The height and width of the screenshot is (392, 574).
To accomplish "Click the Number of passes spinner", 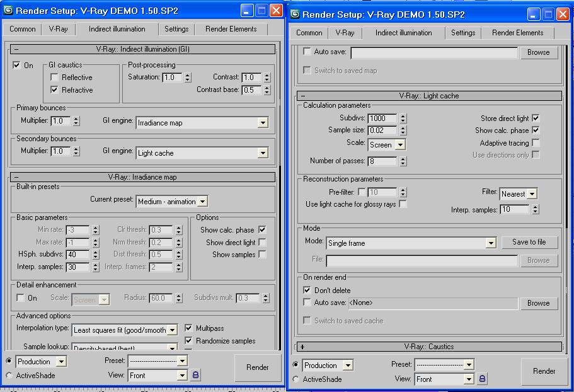I will [403, 161].
